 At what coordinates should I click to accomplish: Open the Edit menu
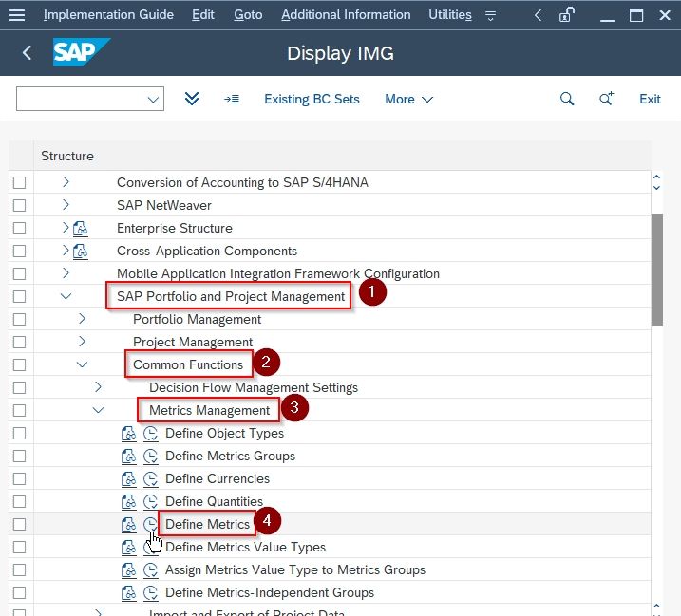coord(203,15)
